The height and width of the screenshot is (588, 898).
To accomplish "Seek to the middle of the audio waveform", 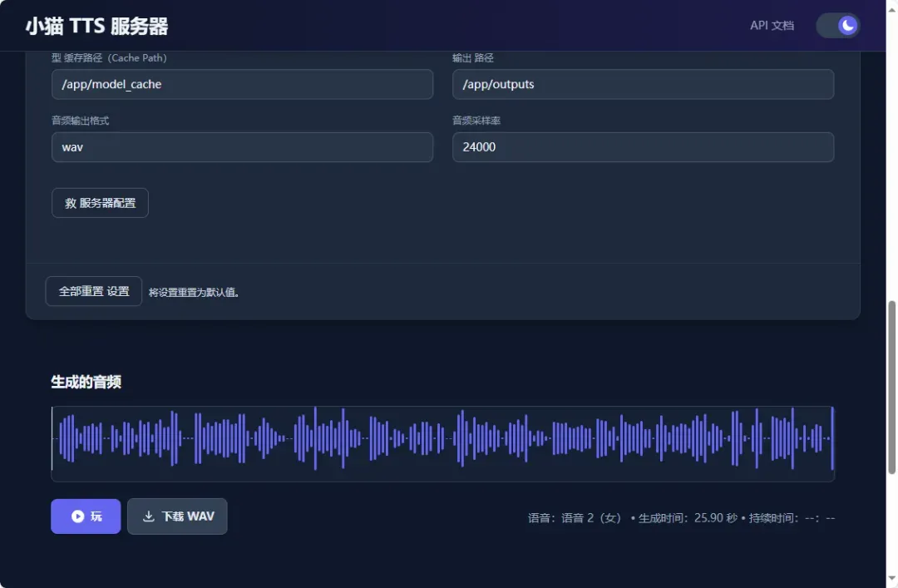I will click(442, 438).
